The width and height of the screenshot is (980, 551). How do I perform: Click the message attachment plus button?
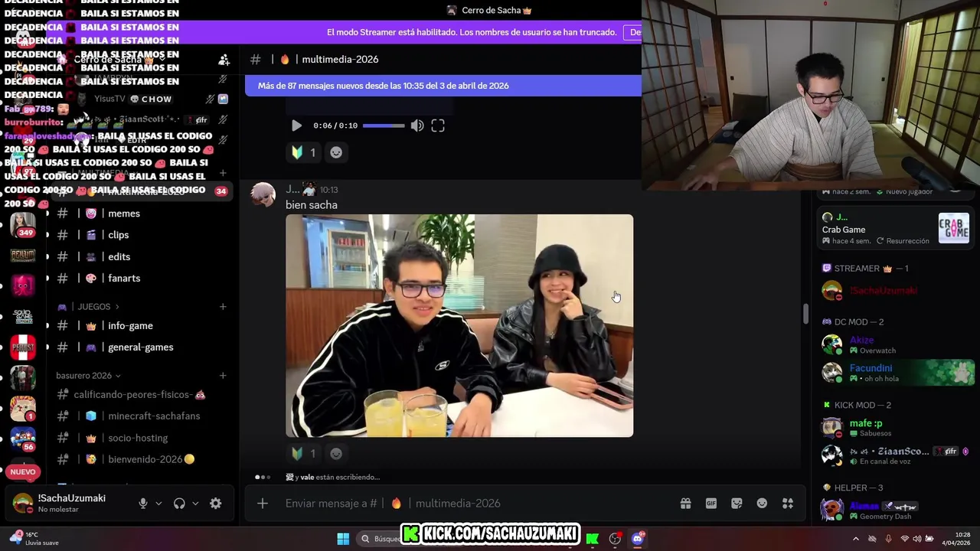coord(263,503)
